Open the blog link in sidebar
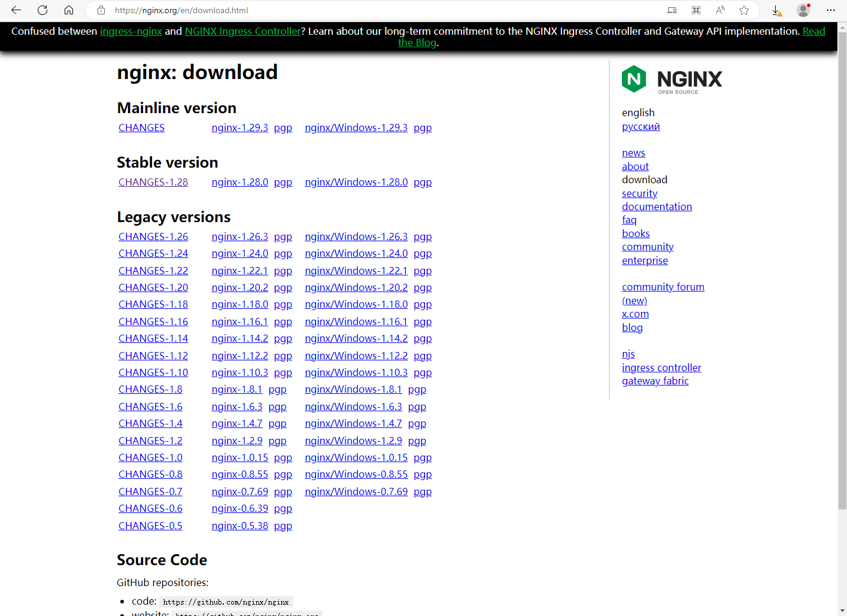Image resolution: width=847 pixels, height=616 pixels. click(x=632, y=327)
